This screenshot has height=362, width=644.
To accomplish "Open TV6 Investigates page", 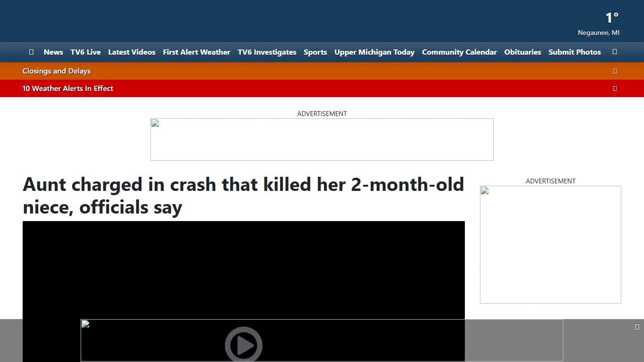I will pos(267,52).
